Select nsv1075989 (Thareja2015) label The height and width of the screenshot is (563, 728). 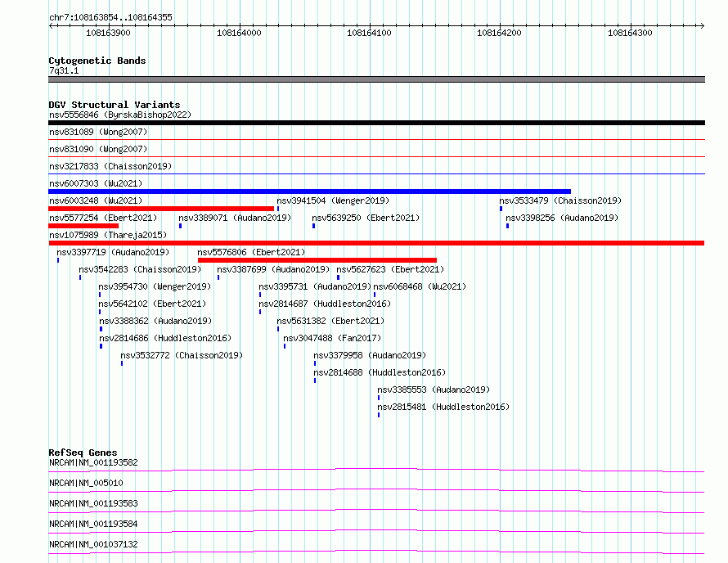[x=108, y=235]
